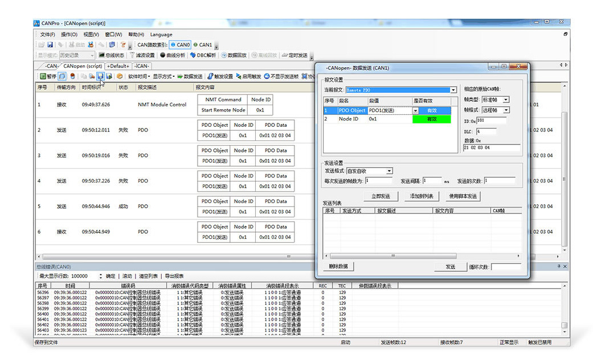Switch to the +Default+ tab
Screen dimensions: 598x364
(118, 66)
